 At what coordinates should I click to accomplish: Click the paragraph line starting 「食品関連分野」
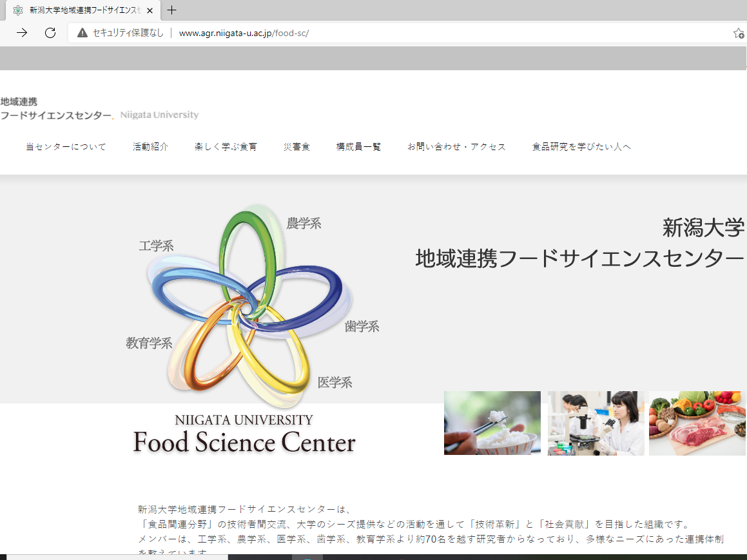[415, 525]
